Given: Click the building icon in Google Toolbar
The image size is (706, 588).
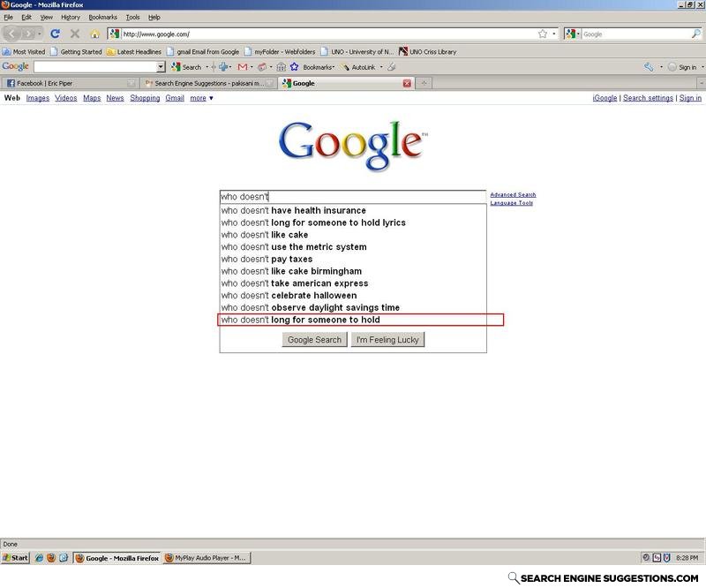Looking at the screenshot, I should click(x=281, y=67).
